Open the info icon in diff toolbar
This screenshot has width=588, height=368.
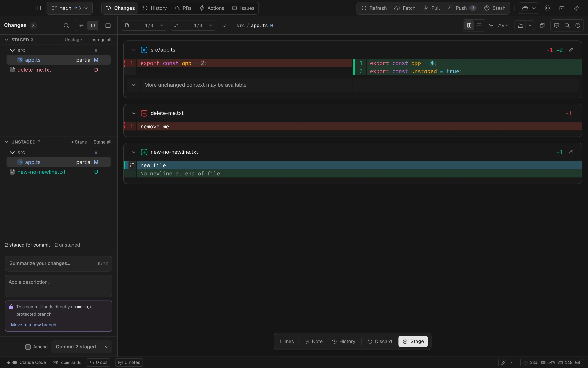click(578, 25)
